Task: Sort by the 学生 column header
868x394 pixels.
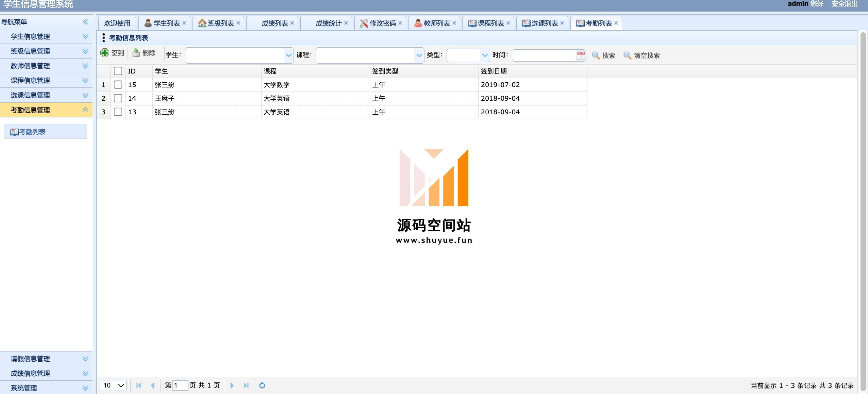Action: (x=207, y=71)
